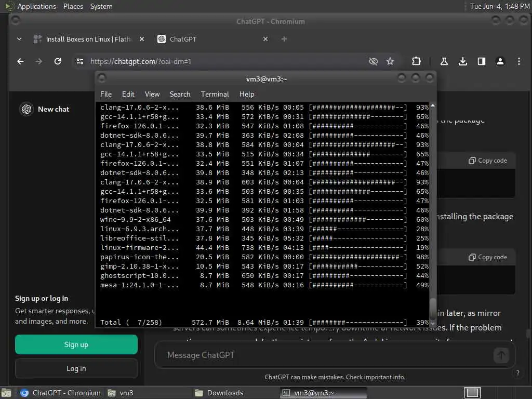The image size is (532, 399).
Task: Start a New chat
Action: (54, 109)
